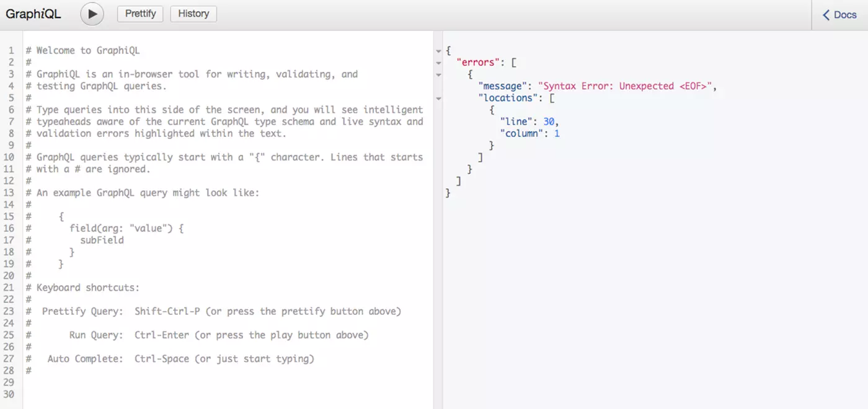Open the History panel
The image size is (868, 409).
tap(193, 14)
